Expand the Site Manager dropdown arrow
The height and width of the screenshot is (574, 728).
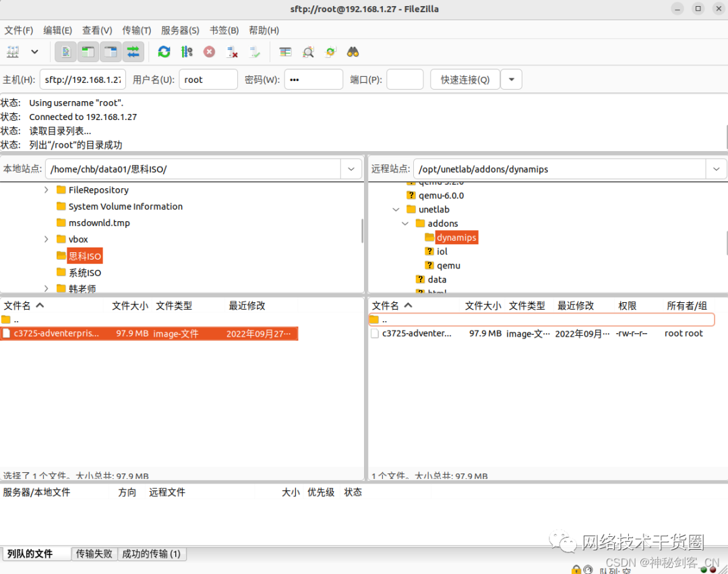(x=34, y=52)
